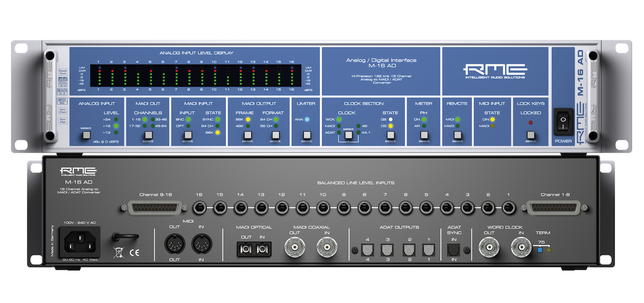Viewport: 644px width, 303px height.
Task: Click ADAT output port 1
Action: click(x=429, y=250)
